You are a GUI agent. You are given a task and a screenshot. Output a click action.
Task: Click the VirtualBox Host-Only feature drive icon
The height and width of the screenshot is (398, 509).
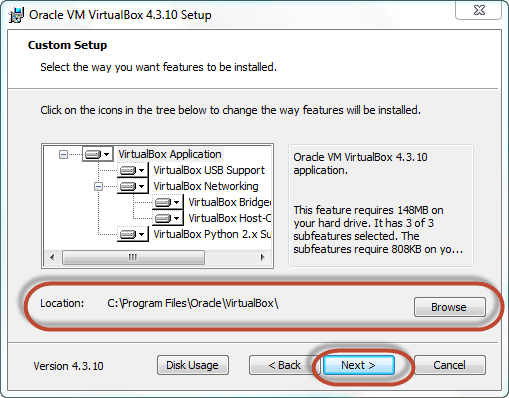pos(168,218)
